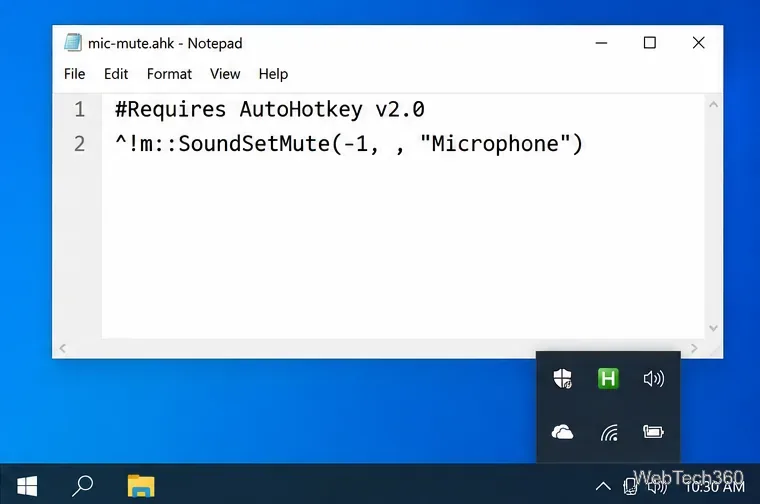This screenshot has height=504, width=760.
Task: Open the AutoHotkey green H tray icon
Action: (608, 378)
